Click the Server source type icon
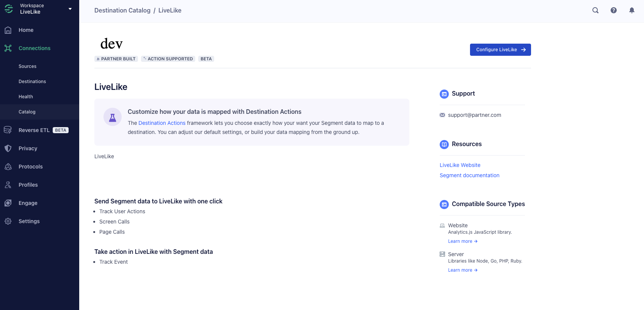Screen dimensions: 644x310 [442, 254]
